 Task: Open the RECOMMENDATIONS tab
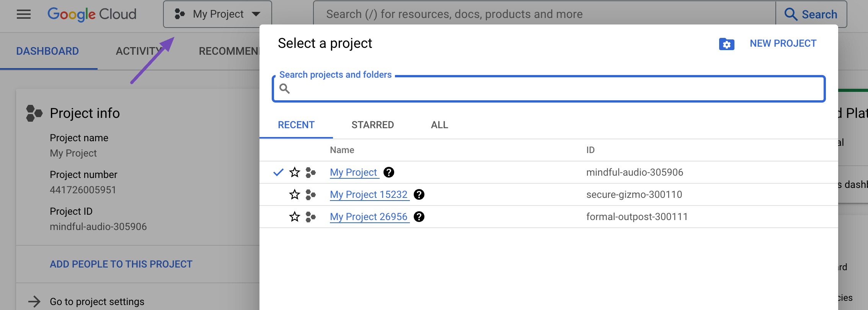pyautogui.click(x=229, y=51)
